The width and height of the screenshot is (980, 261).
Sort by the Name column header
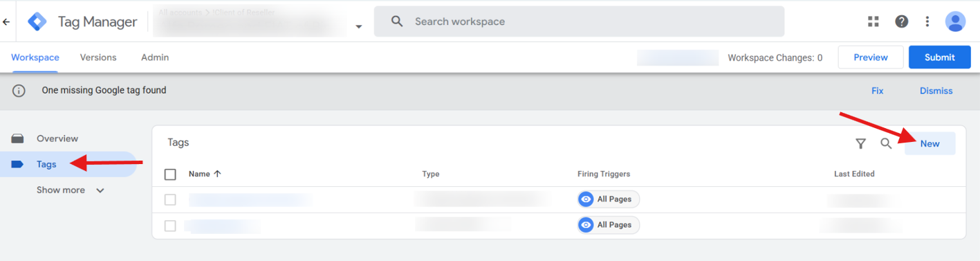(199, 174)
